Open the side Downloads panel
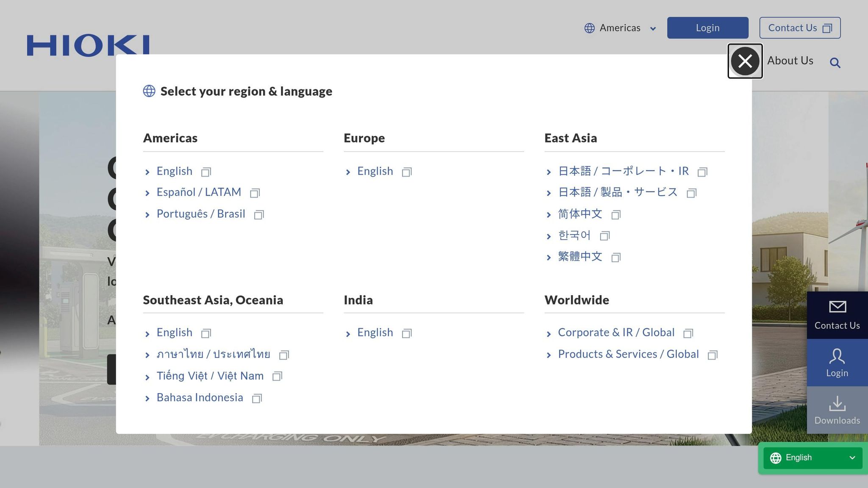Viewport: 868px width, 488px height. point(837,410)
